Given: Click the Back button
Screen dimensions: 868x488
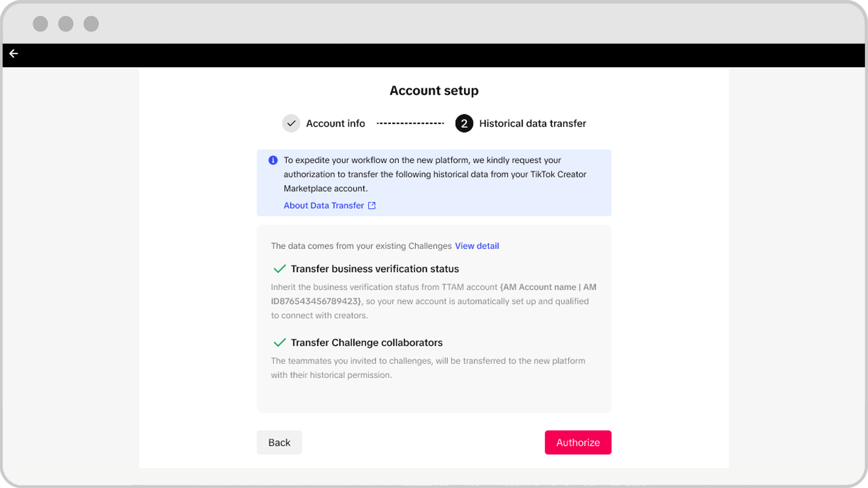Looking at the screenshot, I should [279, 442].
